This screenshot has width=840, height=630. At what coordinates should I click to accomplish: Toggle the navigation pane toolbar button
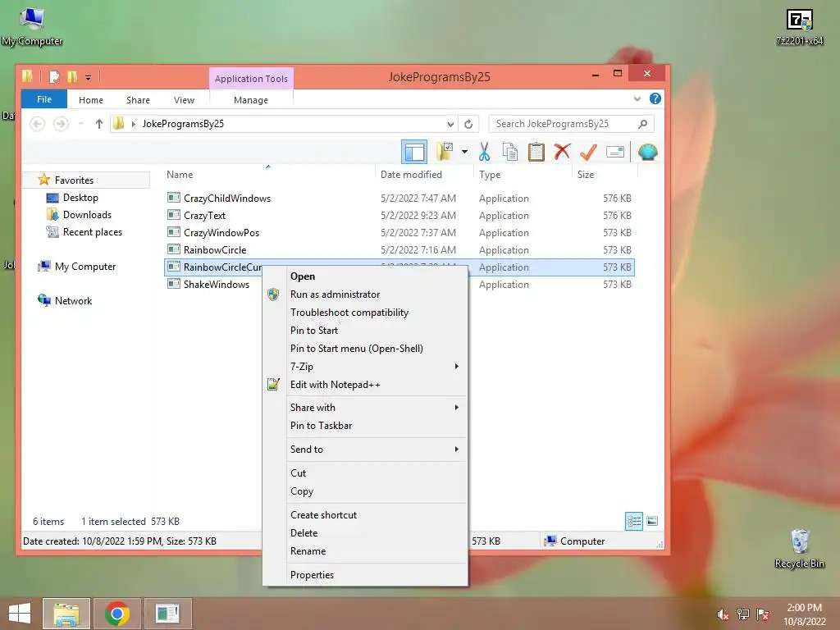click(414, 152)
